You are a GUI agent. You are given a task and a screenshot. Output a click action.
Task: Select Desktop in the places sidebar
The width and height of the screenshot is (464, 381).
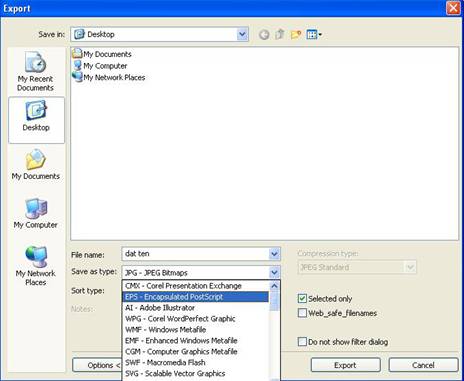36,120
